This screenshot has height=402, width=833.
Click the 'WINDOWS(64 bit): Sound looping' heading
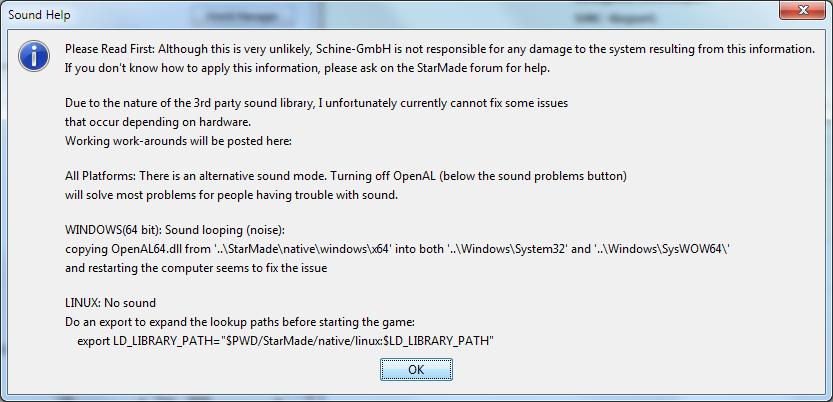(x=175, y=230)
